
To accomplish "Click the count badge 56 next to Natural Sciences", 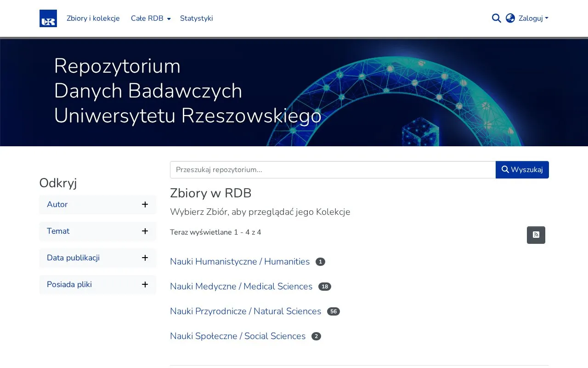I will (334, 311).
